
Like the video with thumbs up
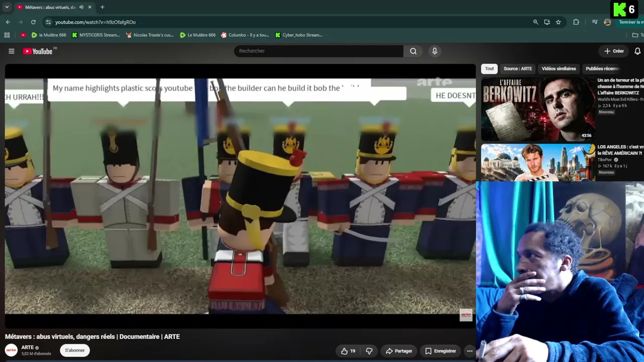pos(348,351)
